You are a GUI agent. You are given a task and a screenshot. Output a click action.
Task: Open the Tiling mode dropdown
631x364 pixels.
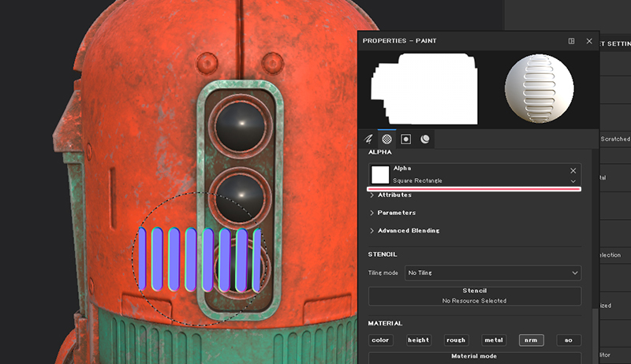pos(493,273)
